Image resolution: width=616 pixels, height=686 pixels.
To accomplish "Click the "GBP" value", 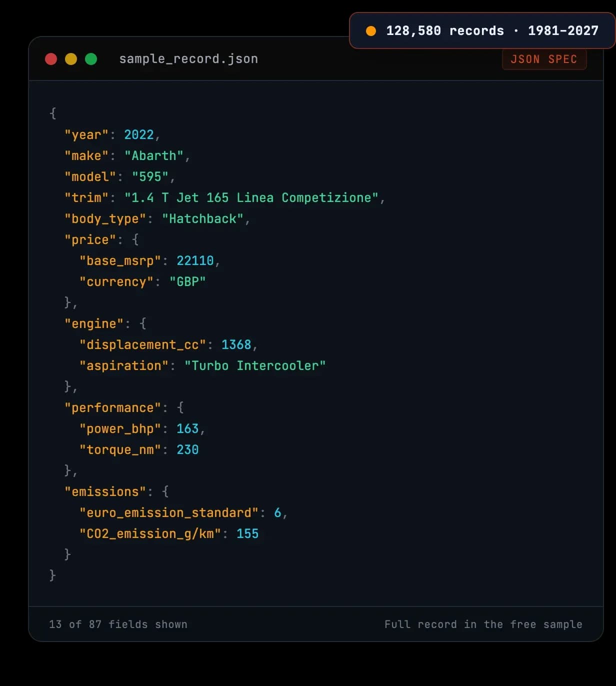I will coord(187,282).
